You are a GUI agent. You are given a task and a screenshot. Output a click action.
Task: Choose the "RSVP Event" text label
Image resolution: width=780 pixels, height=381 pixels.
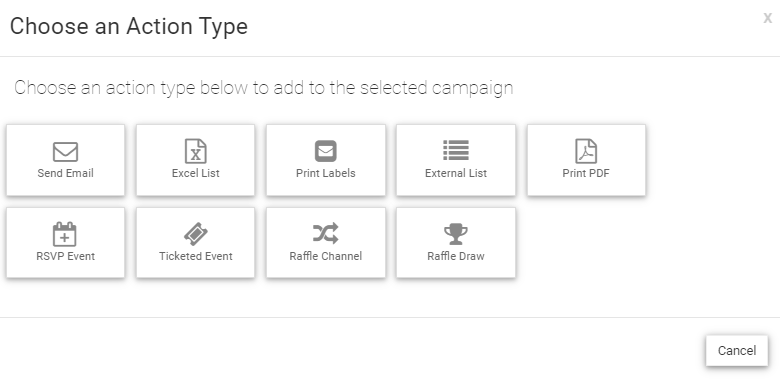(65, 256)
